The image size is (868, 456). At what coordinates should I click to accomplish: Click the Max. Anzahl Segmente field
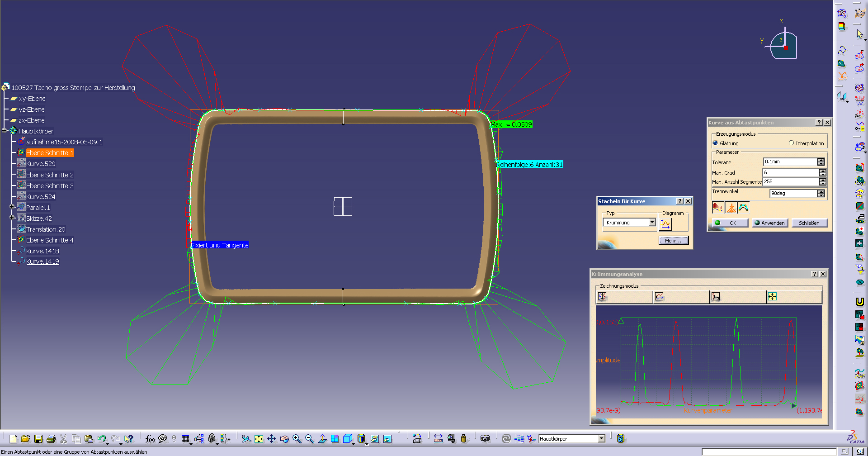coord(791,182)
